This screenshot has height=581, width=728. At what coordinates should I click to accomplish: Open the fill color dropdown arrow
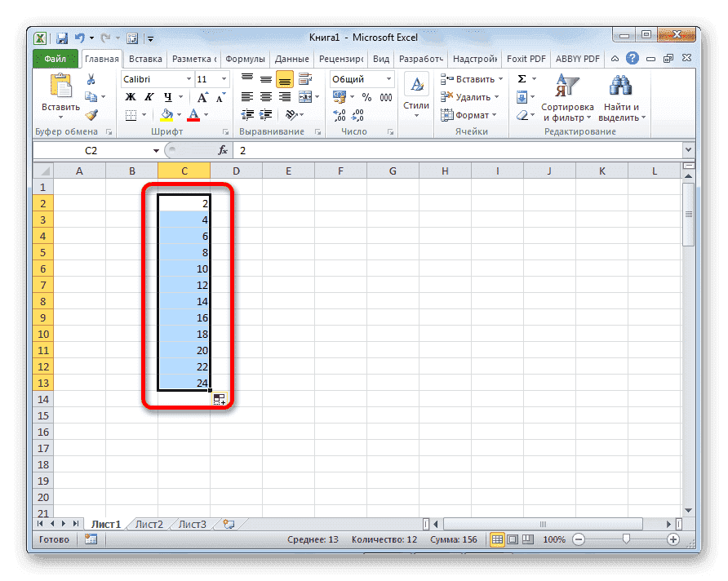(x=178, y=113)
